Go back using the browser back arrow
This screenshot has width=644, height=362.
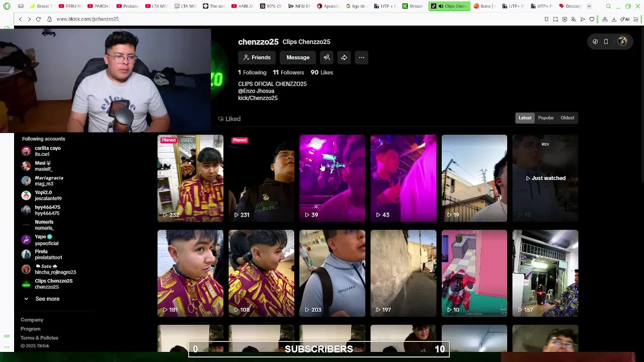click(x=20, y=19)
